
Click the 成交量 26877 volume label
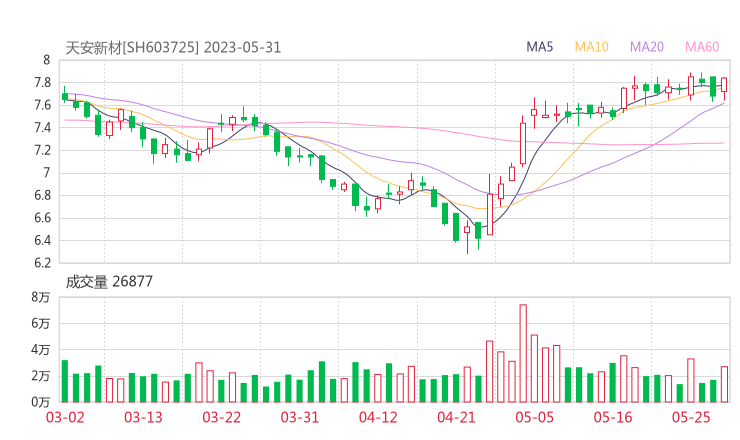click(x=109, y=282)
